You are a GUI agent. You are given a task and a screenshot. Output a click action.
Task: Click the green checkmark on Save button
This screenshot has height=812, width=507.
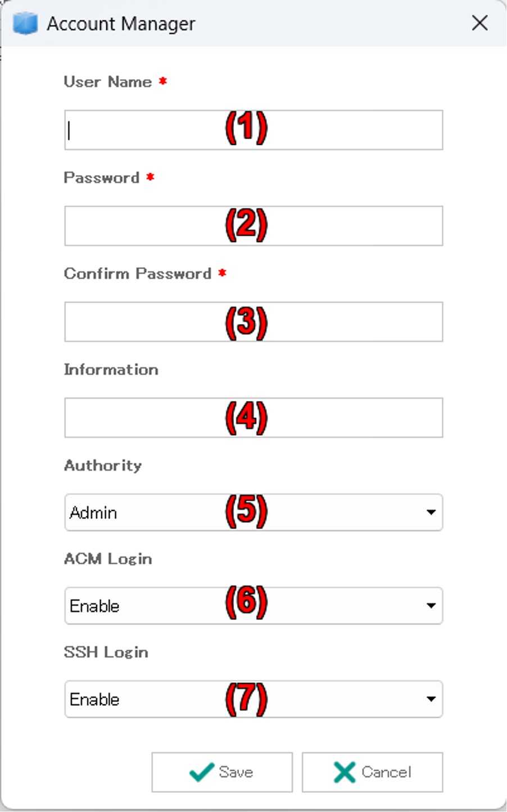click(202, 772)
